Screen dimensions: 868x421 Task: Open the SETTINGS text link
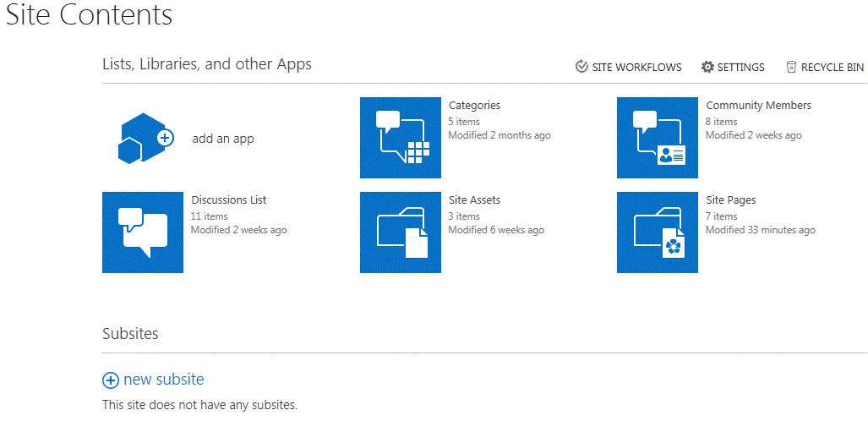pyautogui.click(x=740, y=68)
